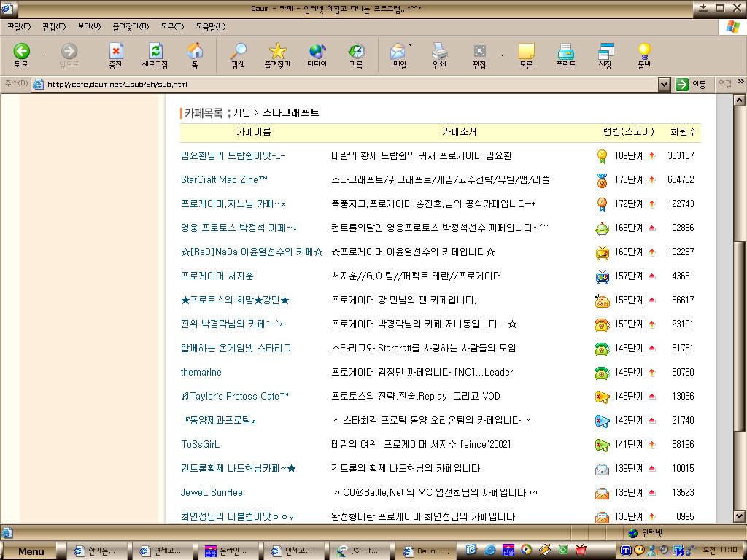Open the 즐겨찾기(A) menu

coord(131,27)
